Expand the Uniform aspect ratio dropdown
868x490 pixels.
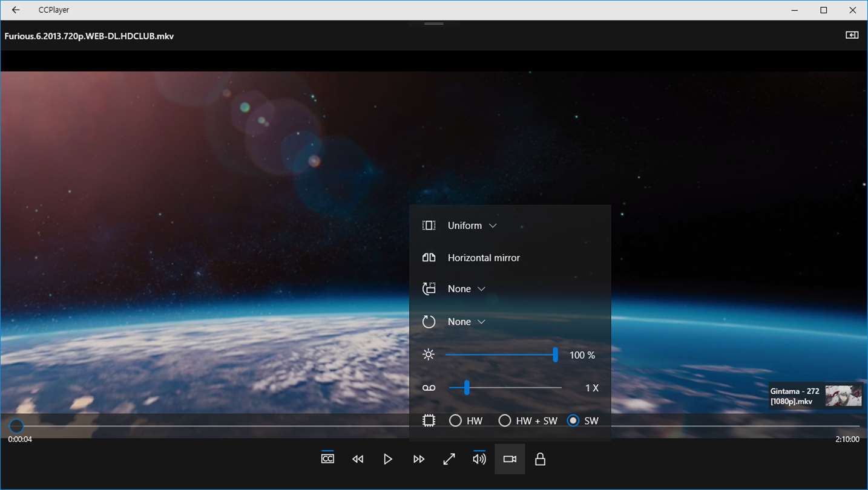tap(472, 226)
